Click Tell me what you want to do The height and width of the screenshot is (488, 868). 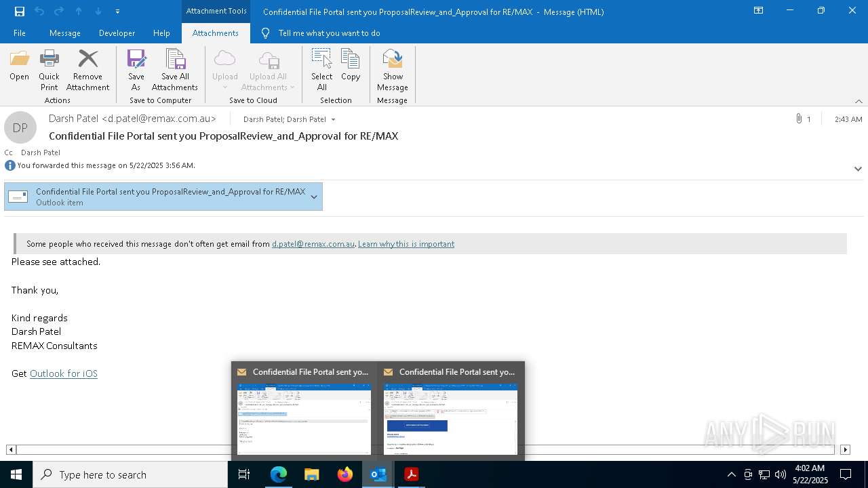(x=329, y=33)
